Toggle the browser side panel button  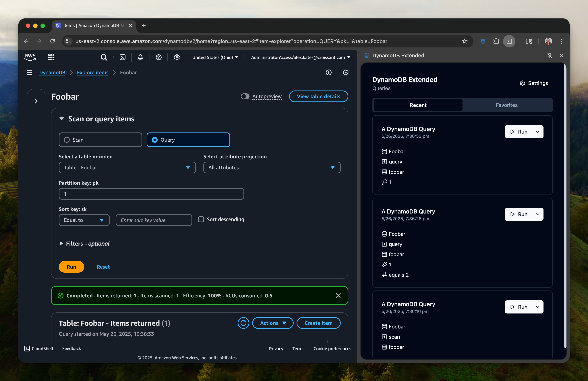509,41
